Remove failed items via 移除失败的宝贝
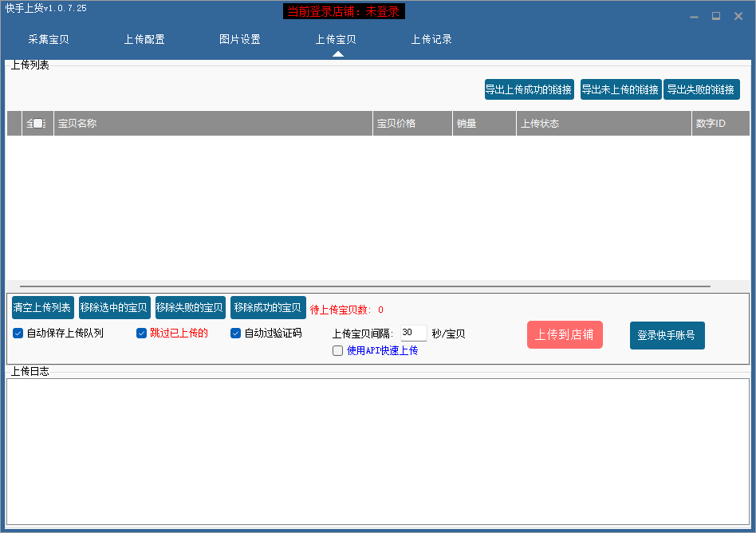The image size is (756, 533). click(190, 308)
